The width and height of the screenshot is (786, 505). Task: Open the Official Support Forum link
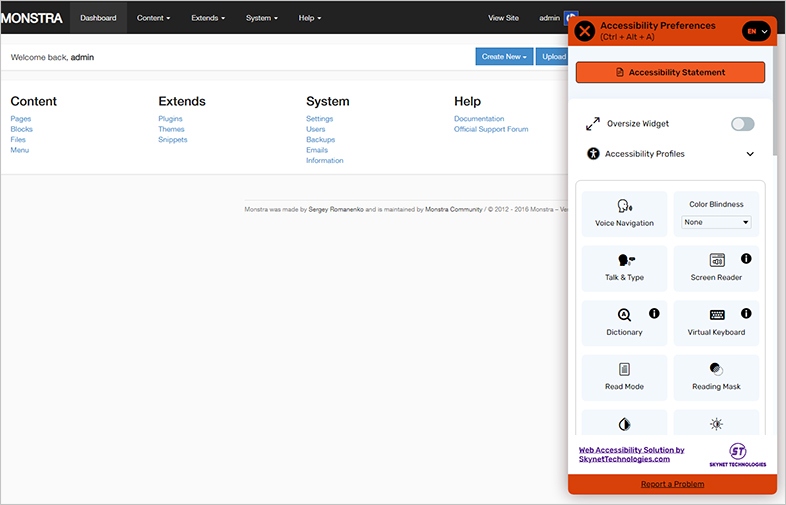[491, 129]
